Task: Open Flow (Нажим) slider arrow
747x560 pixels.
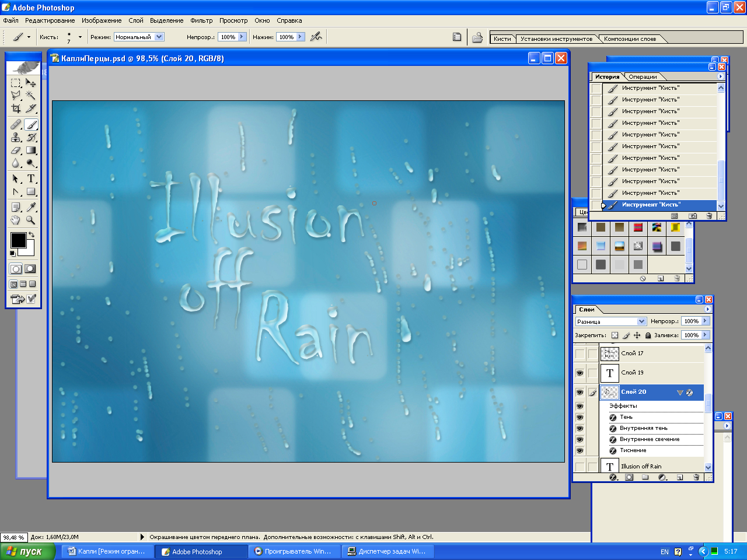Action: coord(301,37)
